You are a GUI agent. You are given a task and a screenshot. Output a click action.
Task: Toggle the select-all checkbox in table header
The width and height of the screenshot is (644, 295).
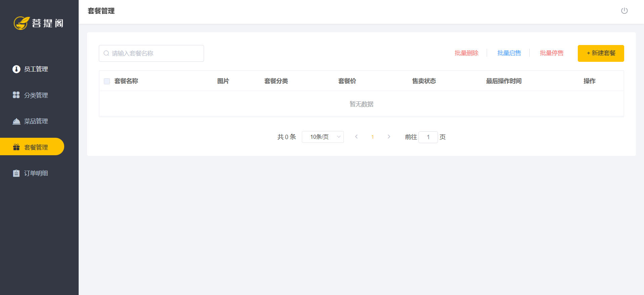click(107, 81)
